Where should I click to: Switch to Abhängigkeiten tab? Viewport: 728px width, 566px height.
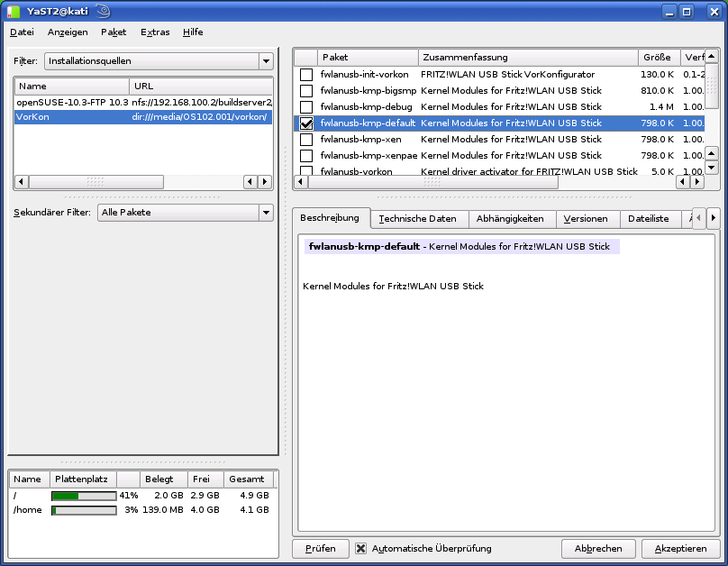pyautogui.click(x=510, y=219)
